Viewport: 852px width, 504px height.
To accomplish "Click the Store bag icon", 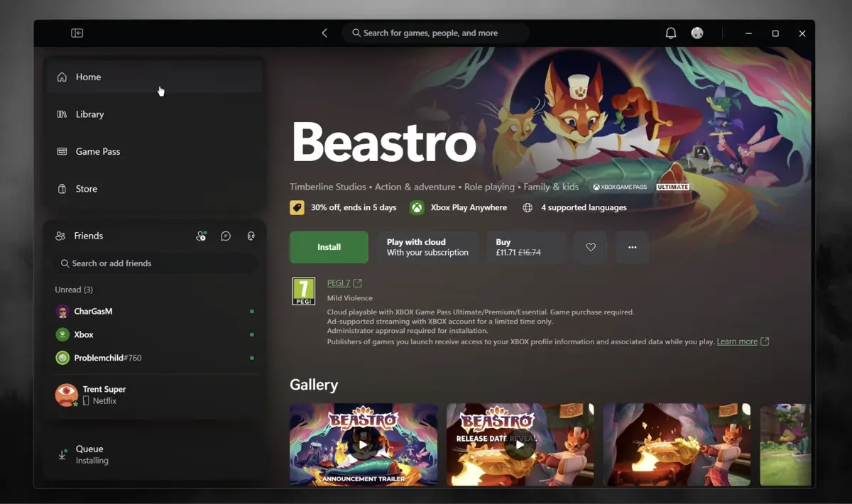I will pos(62,189).
